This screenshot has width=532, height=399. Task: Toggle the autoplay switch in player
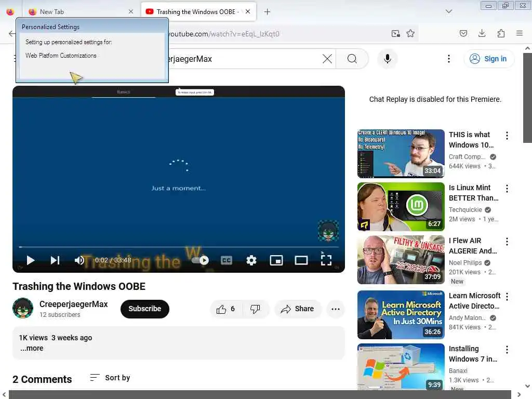click(200, 260)
